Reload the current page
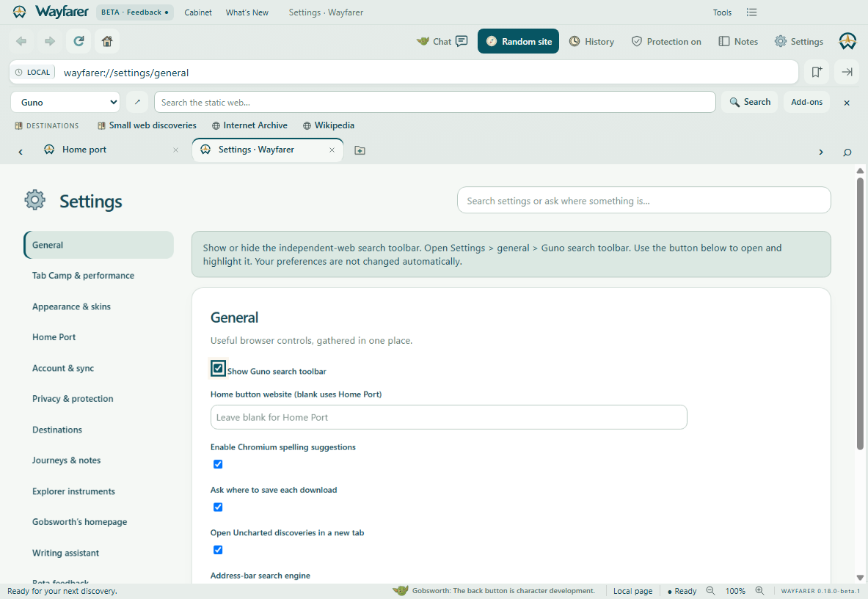 (79, 41)
